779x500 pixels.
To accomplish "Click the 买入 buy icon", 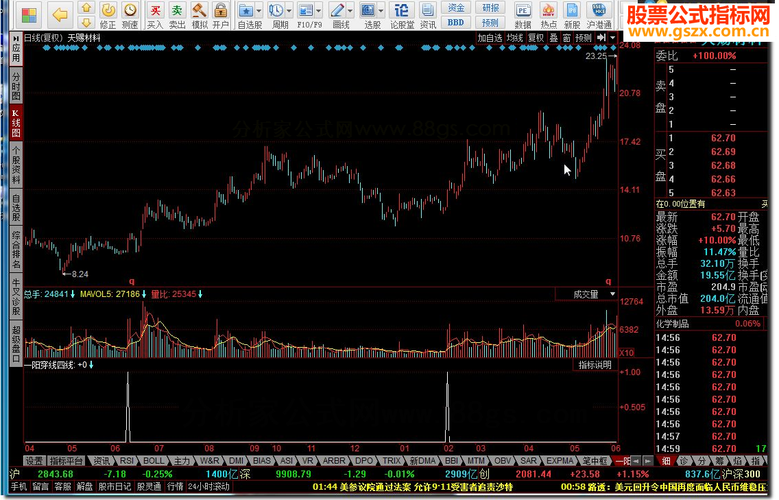I will coord(155,15).
